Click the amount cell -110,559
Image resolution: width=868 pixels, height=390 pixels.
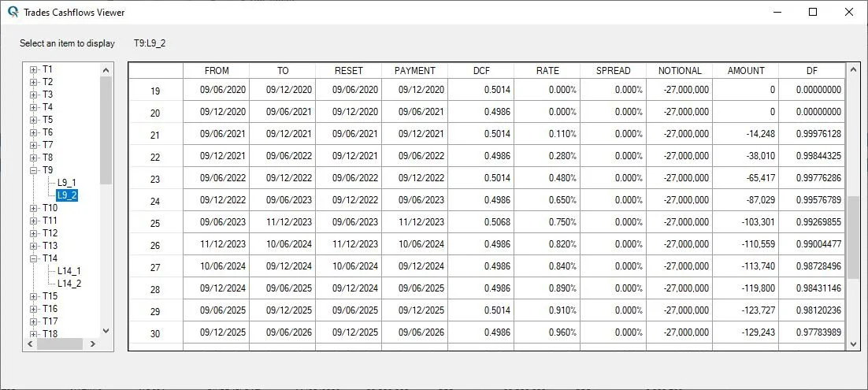click(746, 244)
